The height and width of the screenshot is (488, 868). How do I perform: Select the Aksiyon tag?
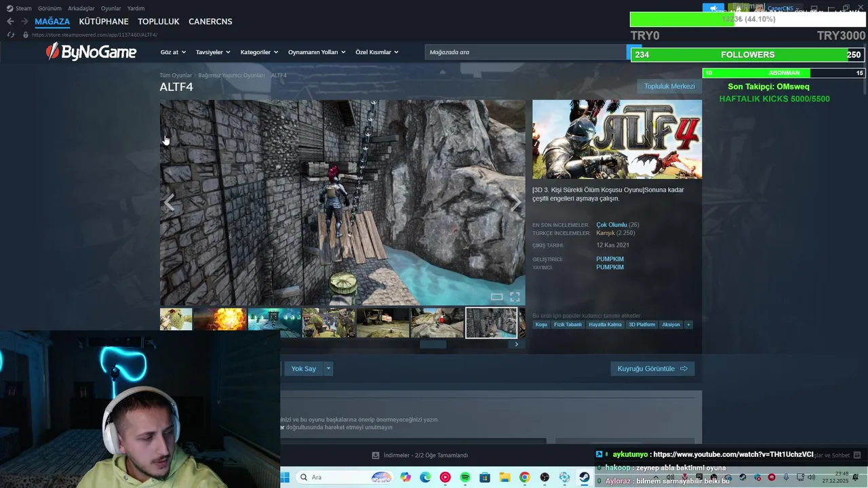(x=671, y=325)
